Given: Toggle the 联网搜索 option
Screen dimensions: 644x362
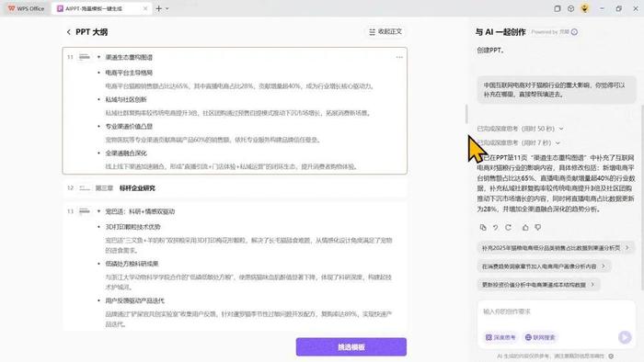Looking at the screenshot, I should point(540,337).
